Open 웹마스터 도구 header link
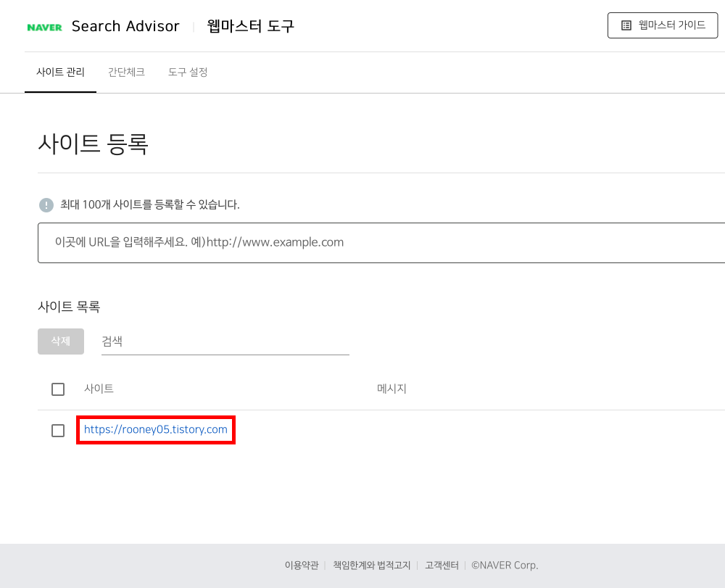Image resolution: width=725 pixels, height=588 pixels. [250, 26]
